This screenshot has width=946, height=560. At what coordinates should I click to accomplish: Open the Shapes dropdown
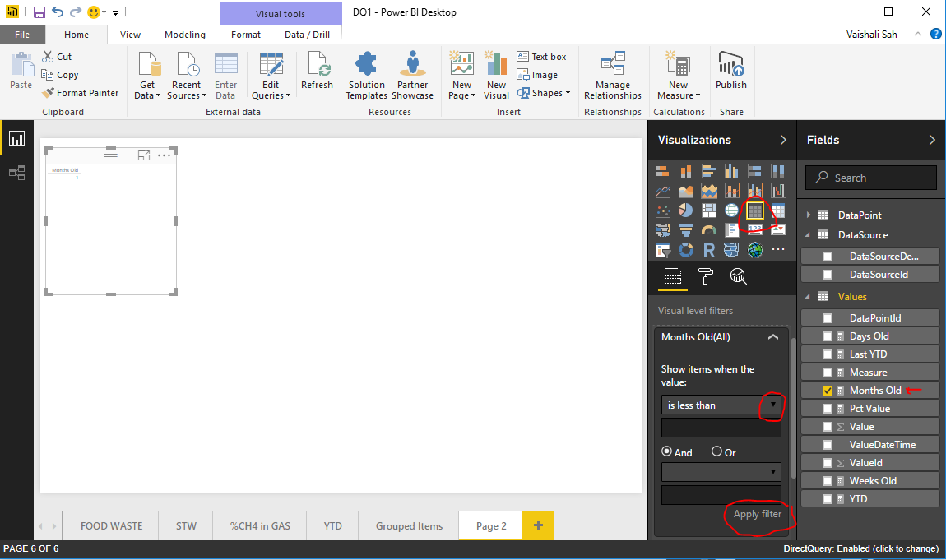pyautogui.click(x=544, y=93)
